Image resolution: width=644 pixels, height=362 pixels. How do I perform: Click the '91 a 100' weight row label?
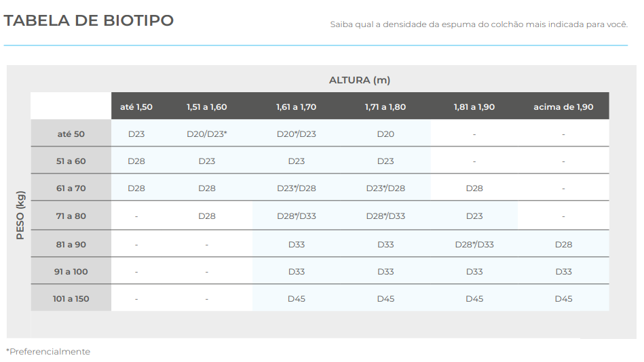click(71, 272)
